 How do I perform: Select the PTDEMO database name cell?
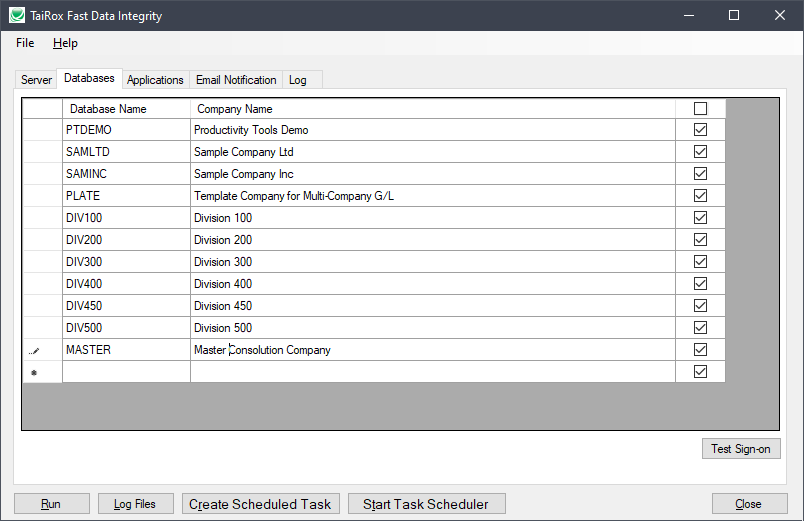coord(126,130)
